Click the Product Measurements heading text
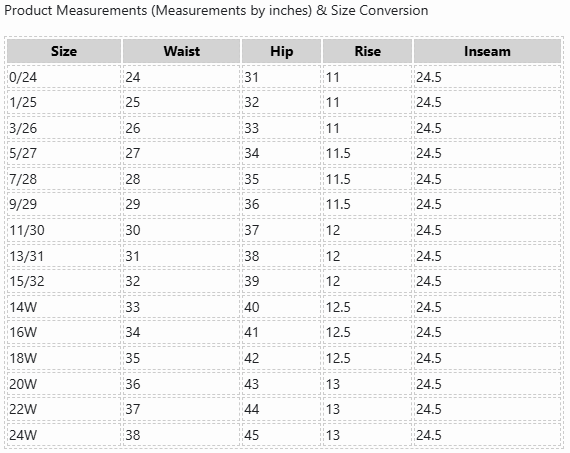Viewport: 570px width, 453px height. click(216, 11)
